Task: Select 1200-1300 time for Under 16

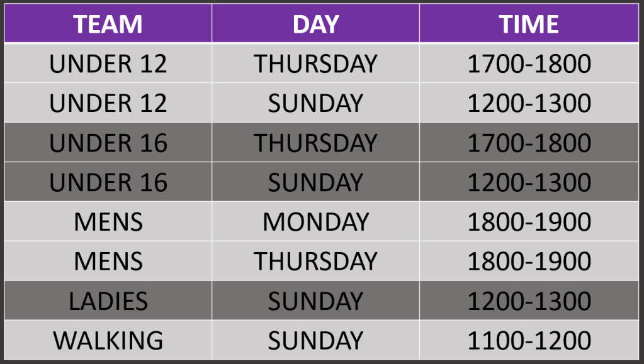Action: pyautogui.click(x=529, y=182)
